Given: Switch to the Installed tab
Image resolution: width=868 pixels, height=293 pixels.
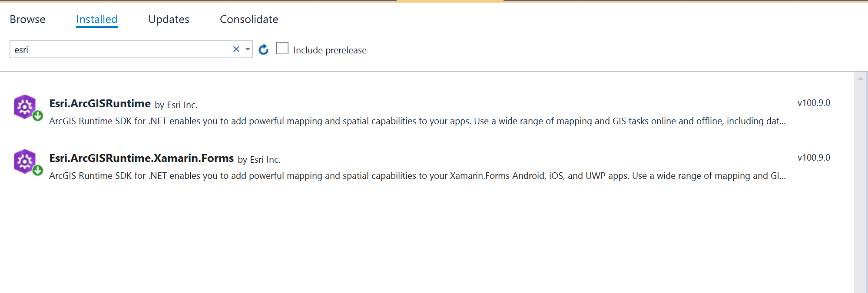Looking at the screenshot, I should (x=97, y=19).
